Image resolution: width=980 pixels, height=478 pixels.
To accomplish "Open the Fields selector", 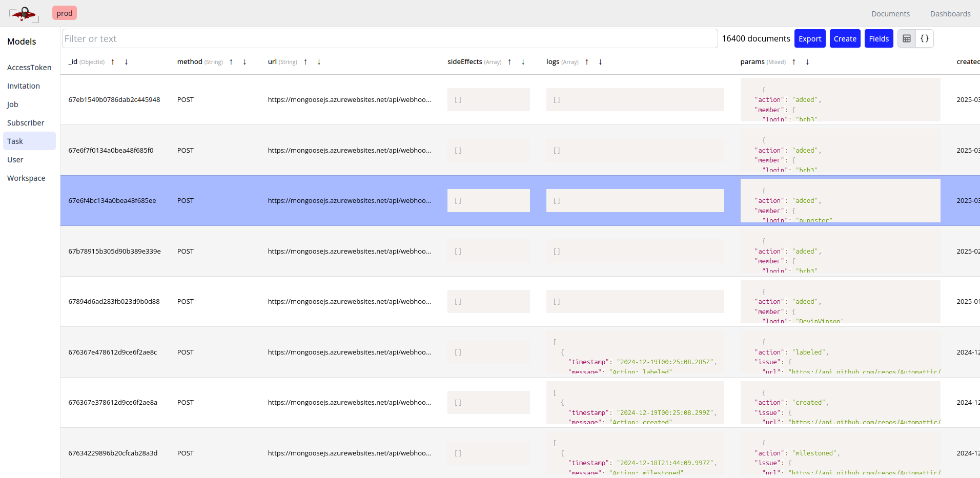I will click(x=879, y=38).
